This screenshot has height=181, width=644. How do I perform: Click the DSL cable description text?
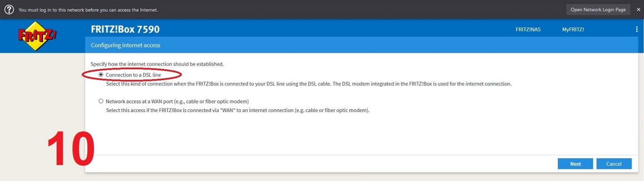coord(309,84)
